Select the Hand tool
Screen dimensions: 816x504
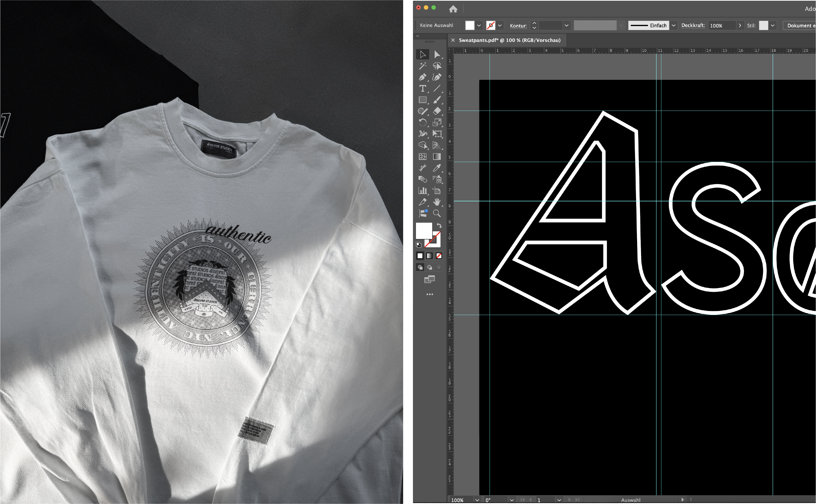(x=437, y=202)
